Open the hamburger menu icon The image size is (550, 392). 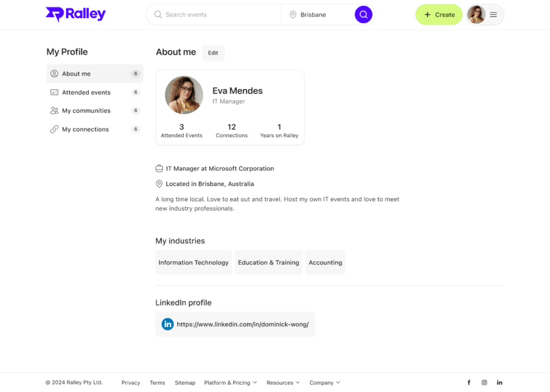click(x=493, y=15)
